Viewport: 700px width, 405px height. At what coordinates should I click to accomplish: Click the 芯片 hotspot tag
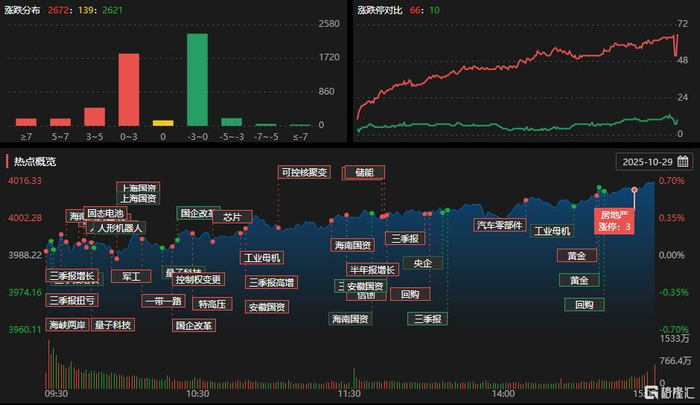tap(232, 217)
